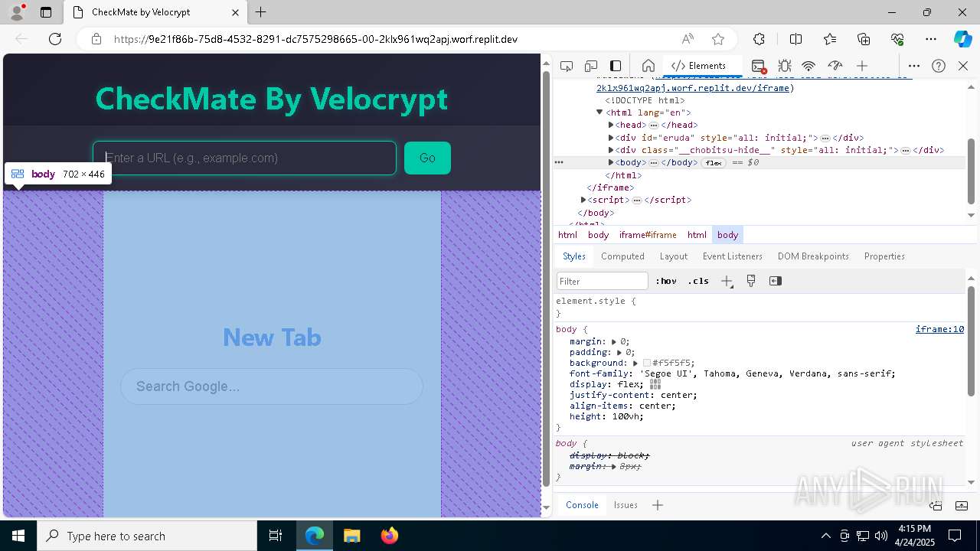Open the Copilot sidebar icon

coord(963,39)
